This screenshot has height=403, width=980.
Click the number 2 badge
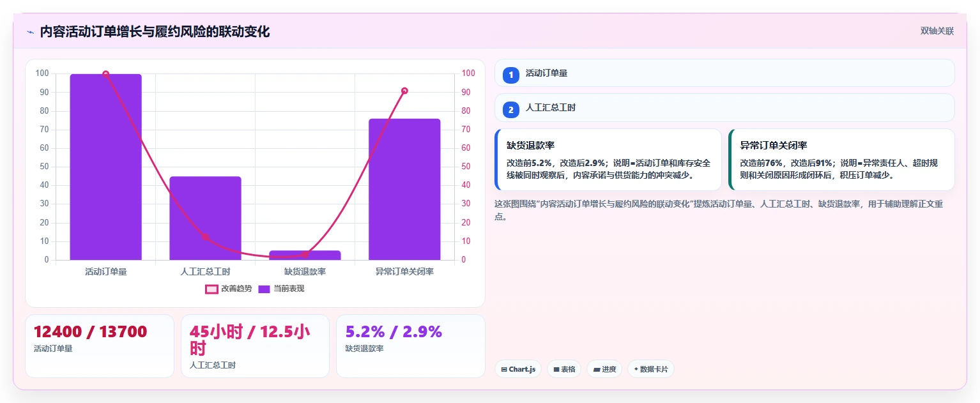click(x=510, y=109)
